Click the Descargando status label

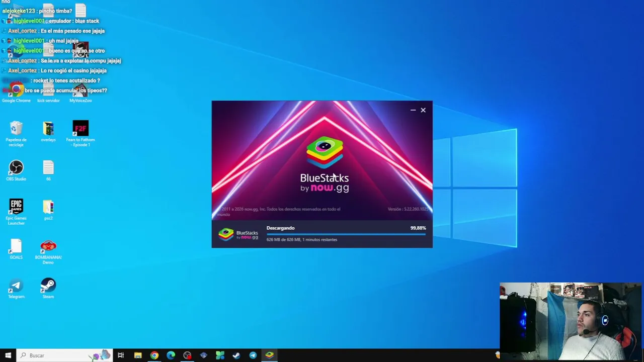(280, 228)
